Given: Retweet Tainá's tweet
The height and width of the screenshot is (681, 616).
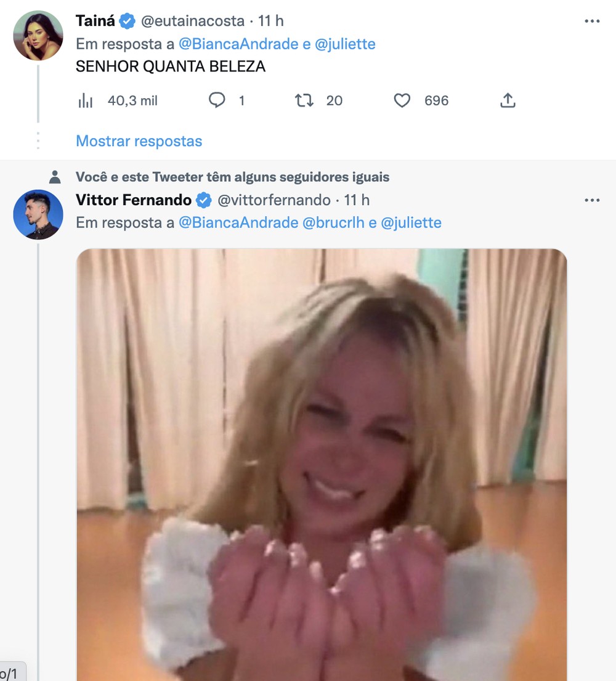Looking at the screenshot, I should (x=304, y=100).
